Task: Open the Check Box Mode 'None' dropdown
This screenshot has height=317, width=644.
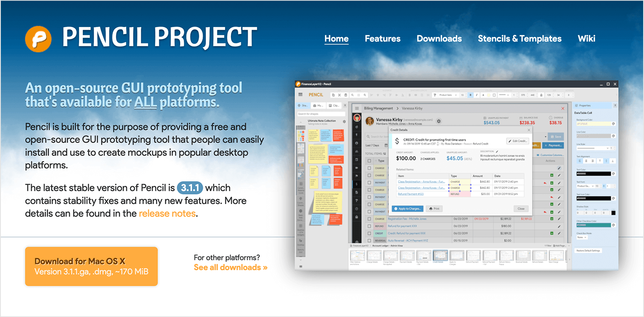Action: coord(582,237)
